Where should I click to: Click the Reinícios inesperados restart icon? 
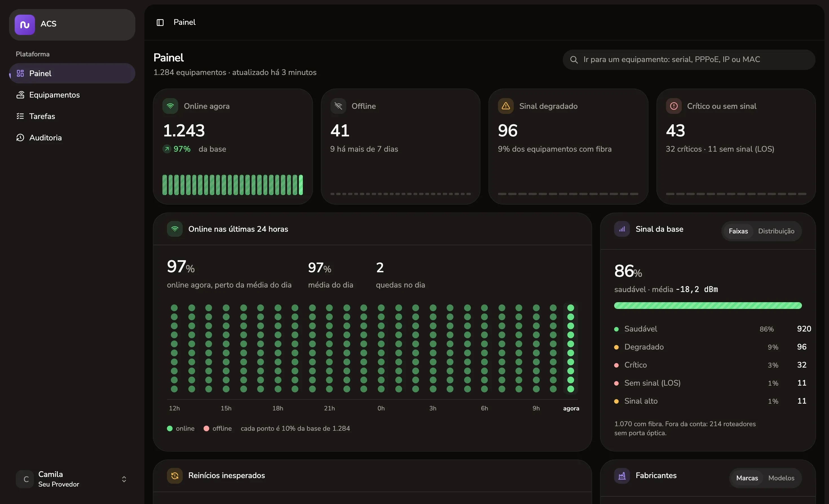point(175,476)
